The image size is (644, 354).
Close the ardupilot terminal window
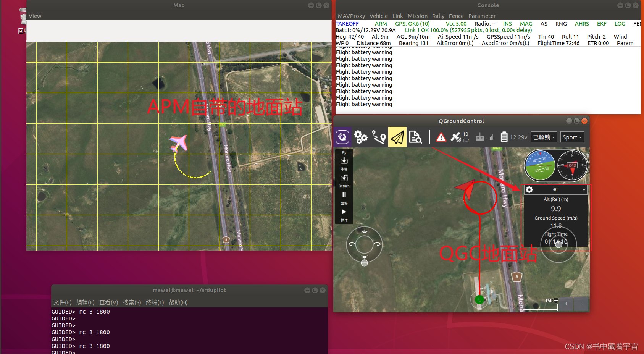coord(322,290)
